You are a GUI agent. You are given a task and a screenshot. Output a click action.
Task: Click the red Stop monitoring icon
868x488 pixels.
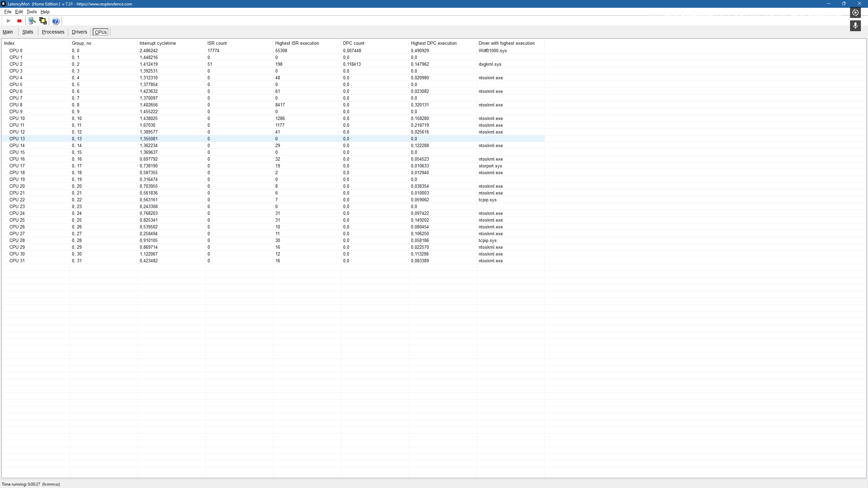[19, 21]
